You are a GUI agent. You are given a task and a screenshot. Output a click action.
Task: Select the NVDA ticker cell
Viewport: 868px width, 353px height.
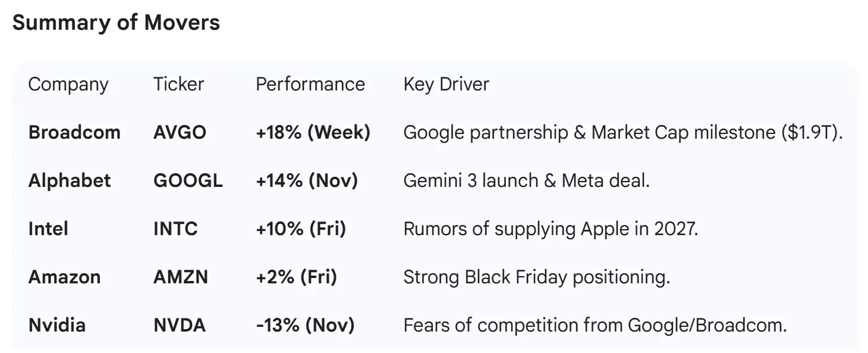click(180, 325)
